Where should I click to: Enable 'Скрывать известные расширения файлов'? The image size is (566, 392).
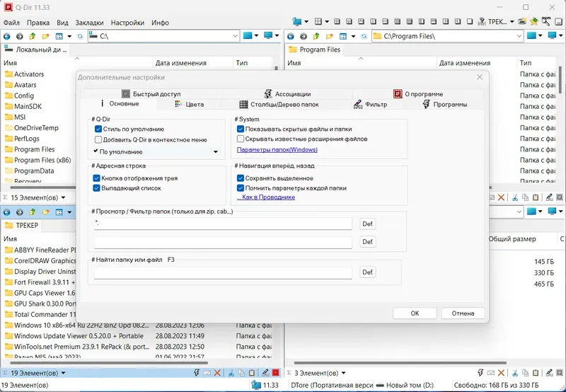click(x=241, y=139)
